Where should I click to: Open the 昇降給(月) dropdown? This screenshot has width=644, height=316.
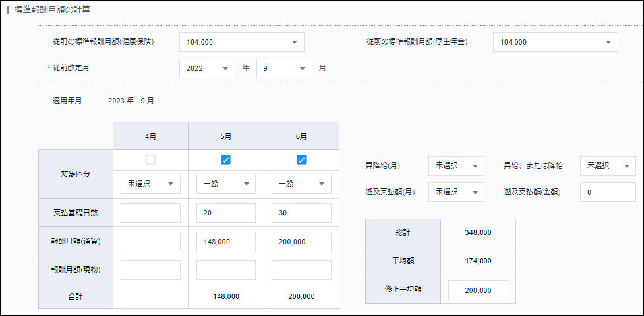(x=455, y=166)
